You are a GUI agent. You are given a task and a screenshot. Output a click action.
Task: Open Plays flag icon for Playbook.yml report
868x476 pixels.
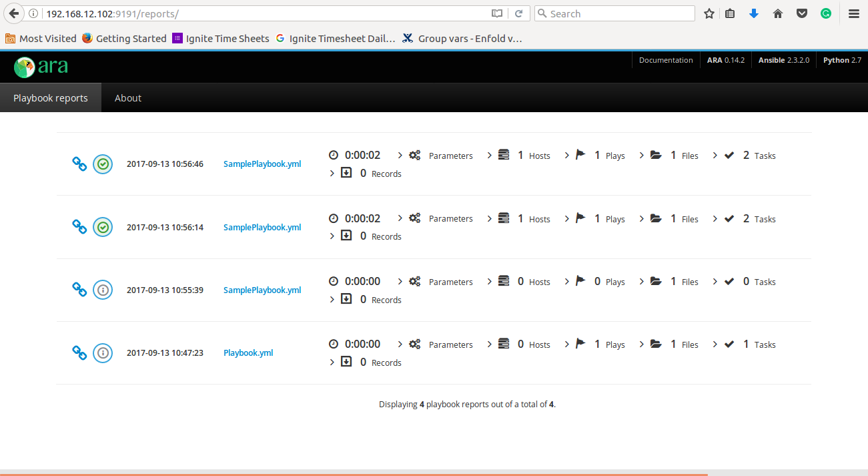(x=580, y=344)
